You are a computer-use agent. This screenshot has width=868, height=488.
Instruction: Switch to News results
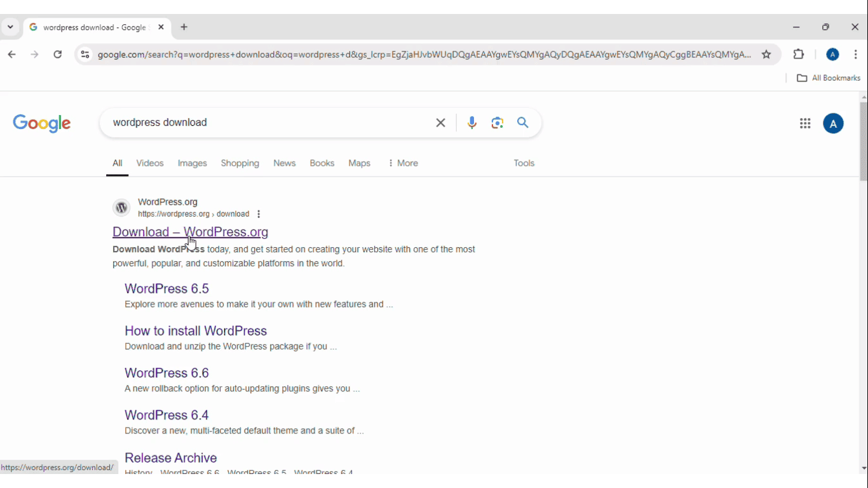coord(285,163)
